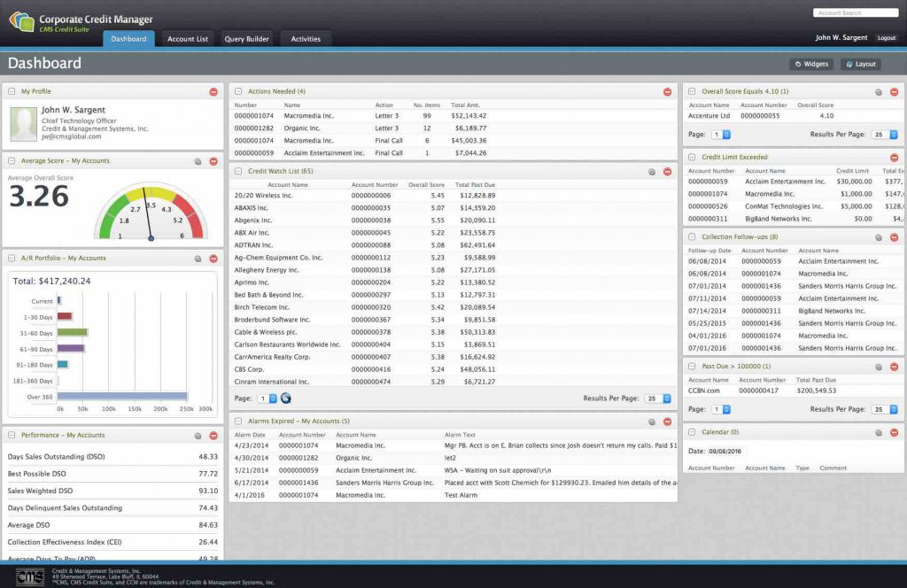
Task: Click the 31-60 Days green bar
Action: pyautogui.click(x=73, y=332)
